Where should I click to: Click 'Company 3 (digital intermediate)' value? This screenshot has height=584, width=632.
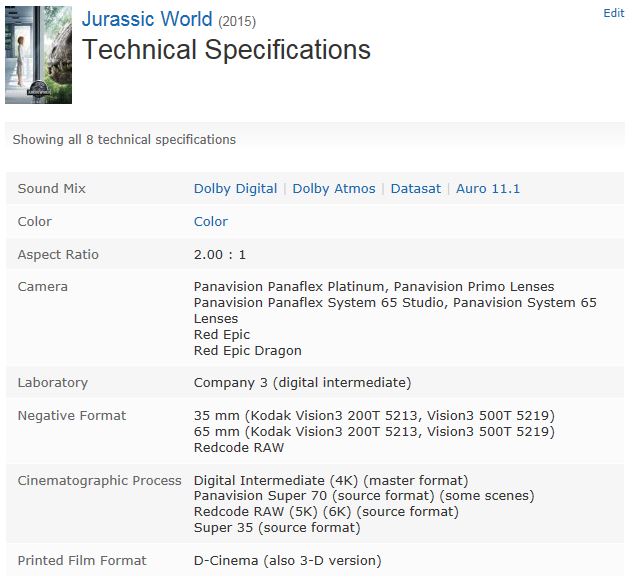pos(302,383)
